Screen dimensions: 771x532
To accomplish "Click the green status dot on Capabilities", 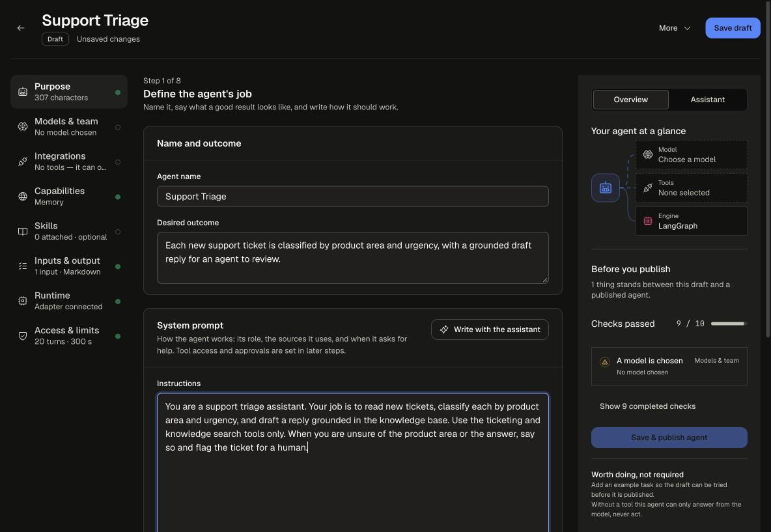I will [x=118, y=197].
